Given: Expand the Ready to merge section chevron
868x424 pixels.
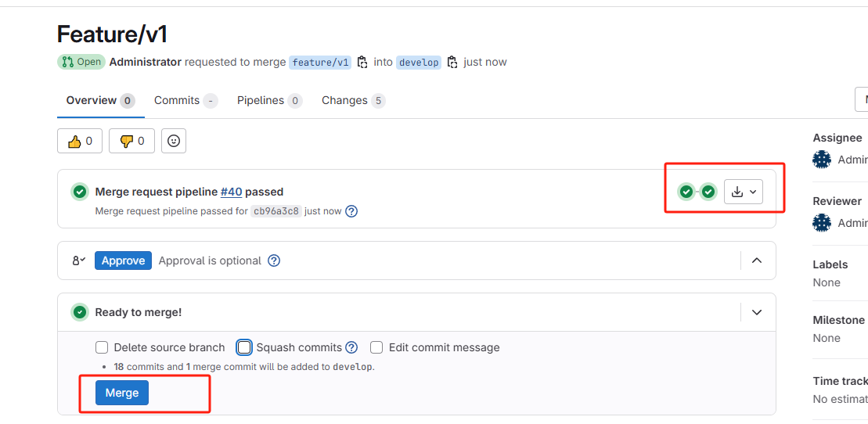Looking at the screenshot, I should pyautogui.click(x=757, y=312).
